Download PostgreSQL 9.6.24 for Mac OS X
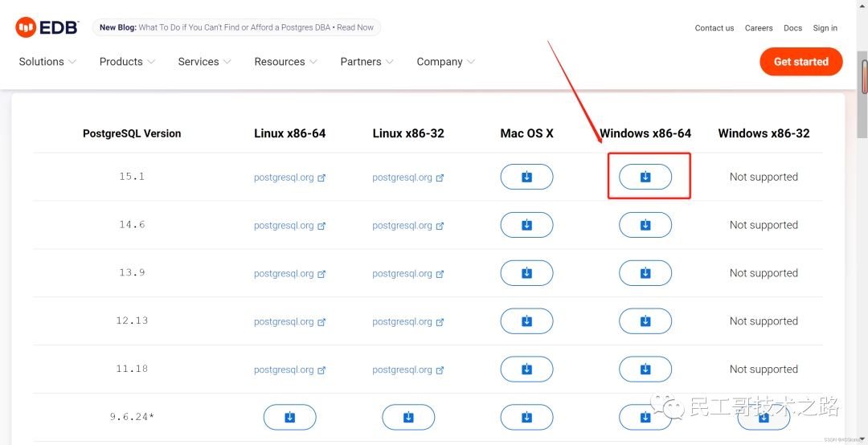Viewport: 868px width, 445px height. click(526, 418)
